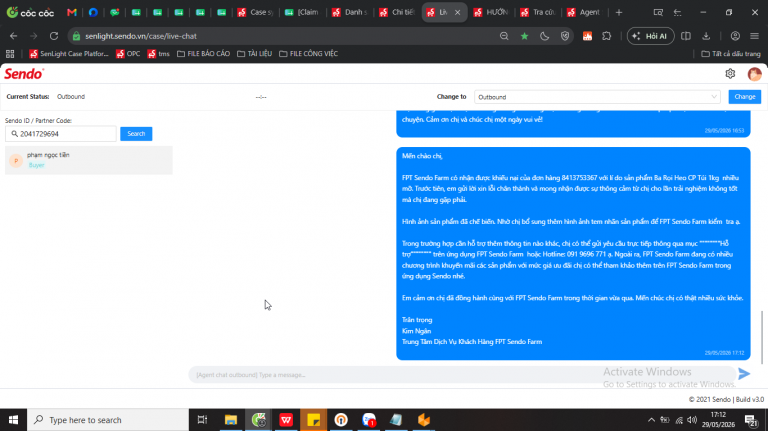Open File Explorer from taskbar
The height and width of the screenshot is (431, 768).
231,420
